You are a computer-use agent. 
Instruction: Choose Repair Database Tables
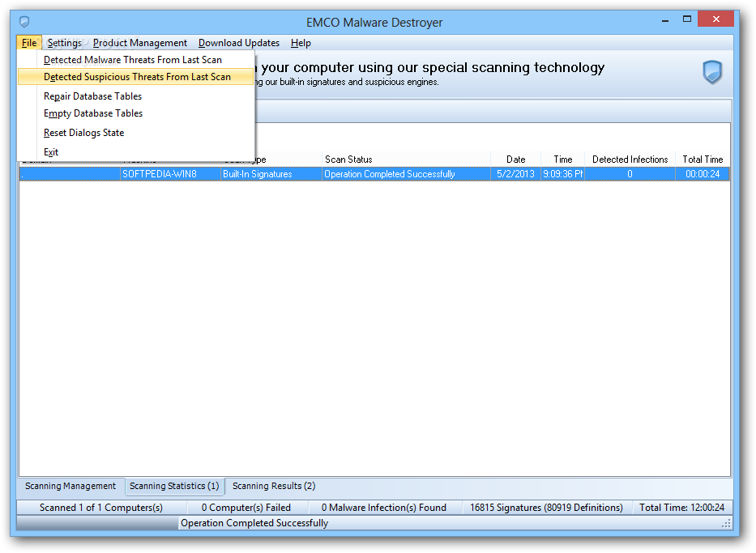(x=136, y=96)
